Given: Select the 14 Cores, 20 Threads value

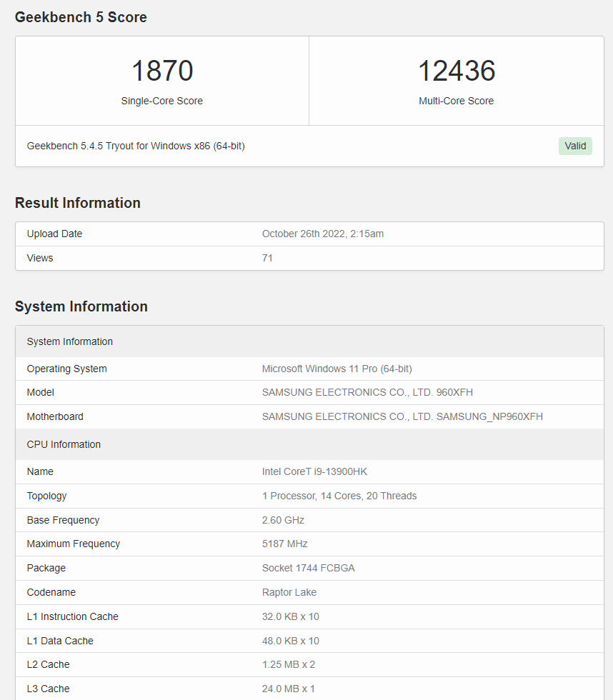Looking at the screenshot, I should click(339, 496).
